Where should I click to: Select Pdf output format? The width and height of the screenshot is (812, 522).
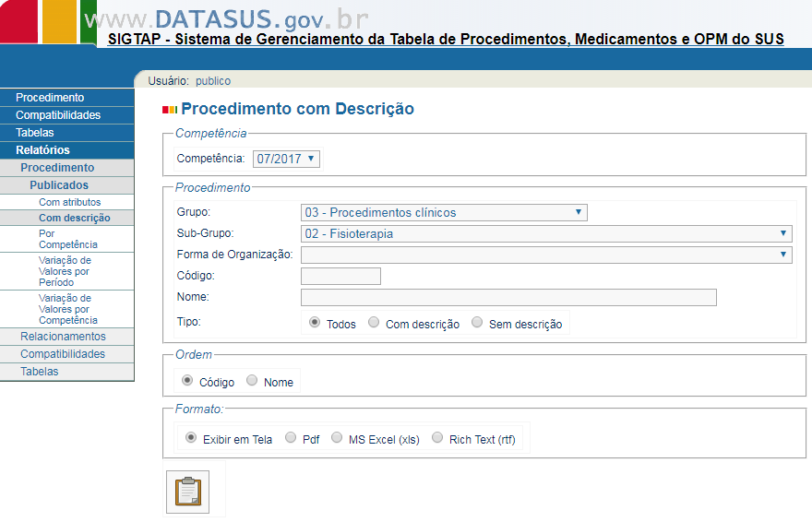pyautogui.click(x=291, y=438)
